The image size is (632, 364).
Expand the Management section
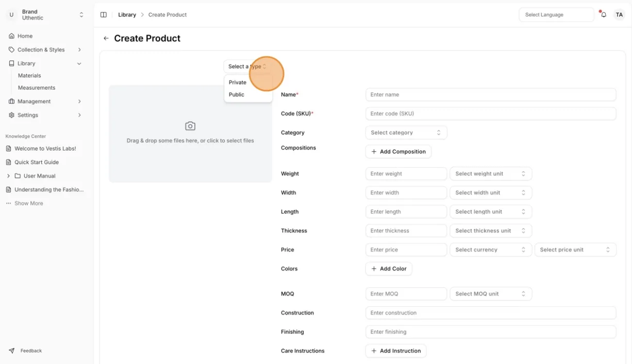tap(45, 102)
